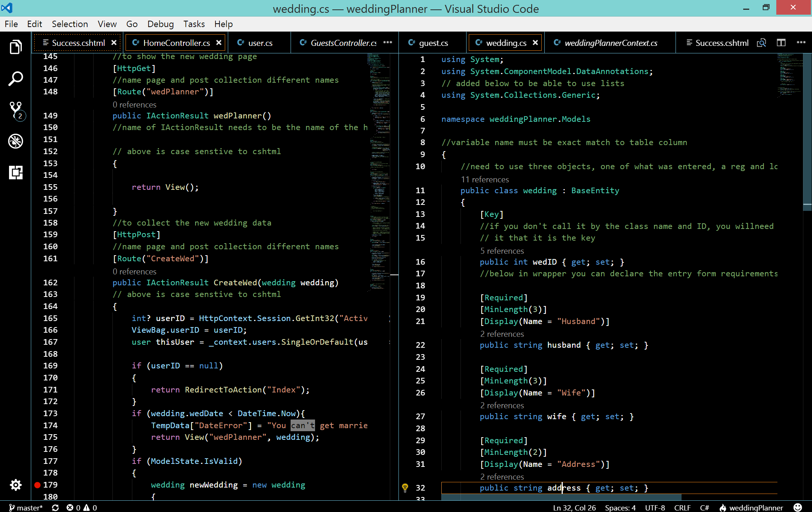
Task: Click '11 references' above class wedding
Action: coord(485,179)
